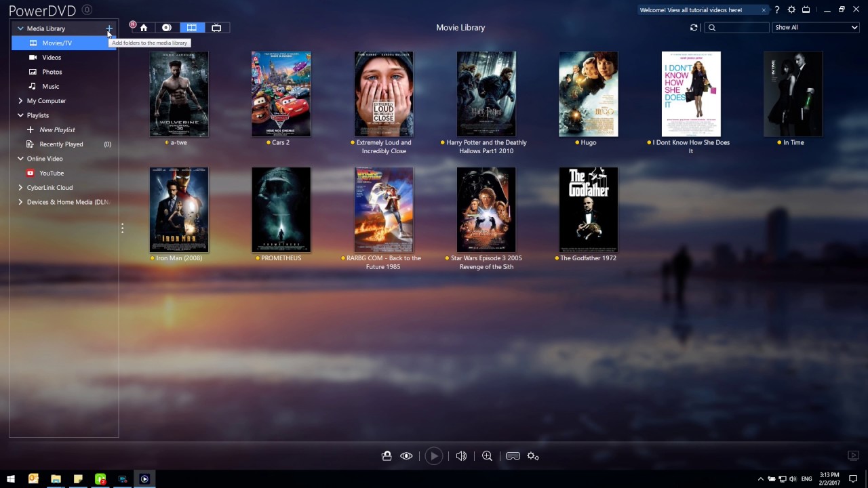Viewport: 868px width, 488px height.
Task: Click the system tray volume icon
Action: coord(793,479)
